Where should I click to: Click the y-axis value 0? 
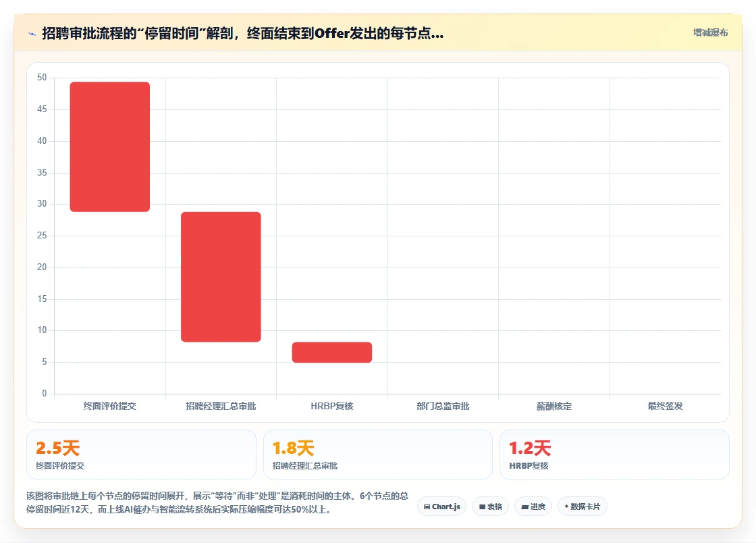point(45,394)
